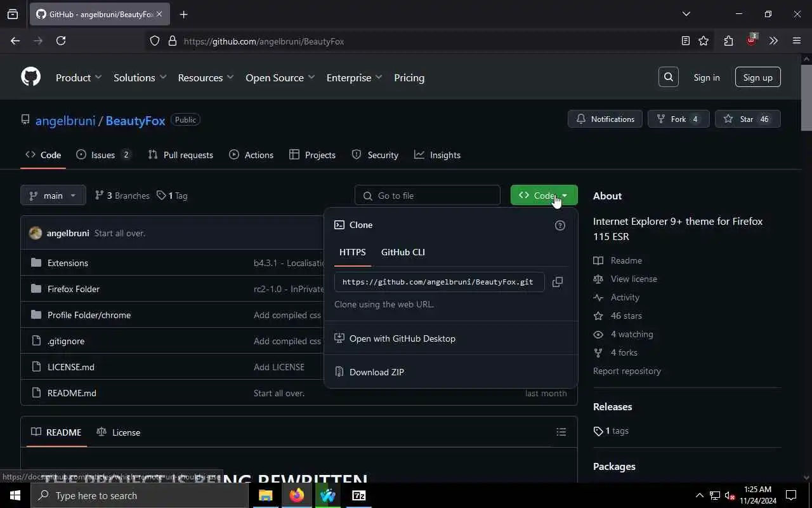This screenshot has width=812, height=508.
Task: Click the uBlock Origin toolbar icon
Action: tap(751, 40)
